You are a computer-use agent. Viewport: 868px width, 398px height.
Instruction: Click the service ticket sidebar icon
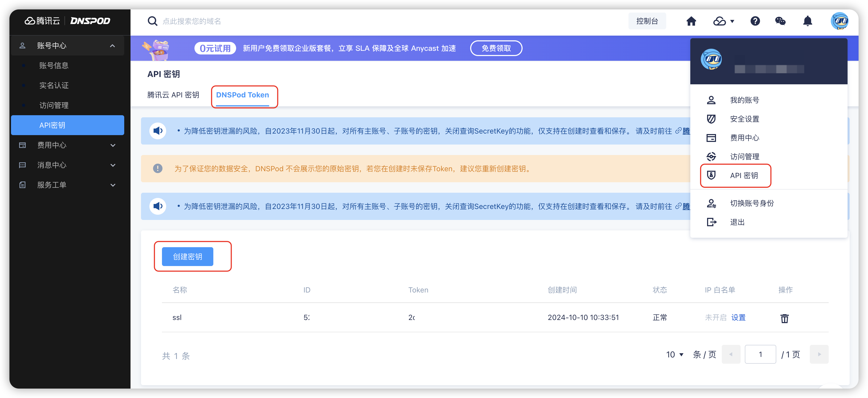[23, 185]
